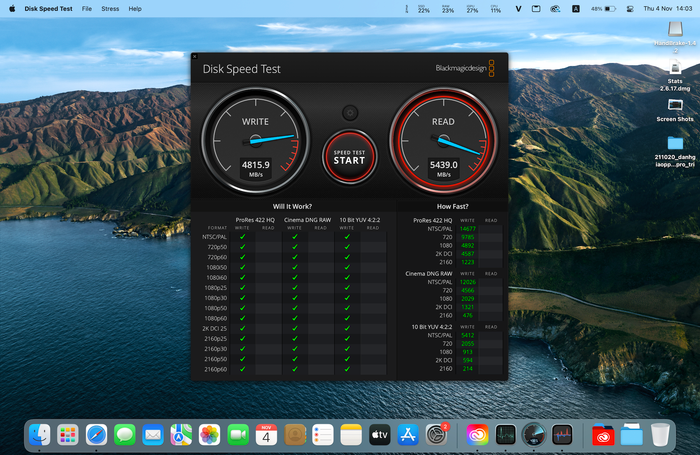Open FaceTime from the Dock
The height and width of the screenshot is (455, 700).
pyautogui.click(x=238, y=434)
